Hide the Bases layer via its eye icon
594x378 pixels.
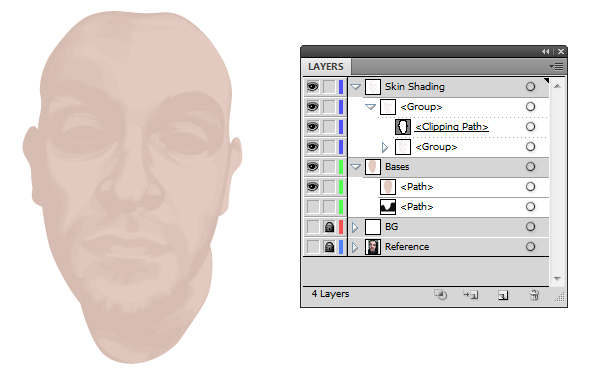pos(313,167)
